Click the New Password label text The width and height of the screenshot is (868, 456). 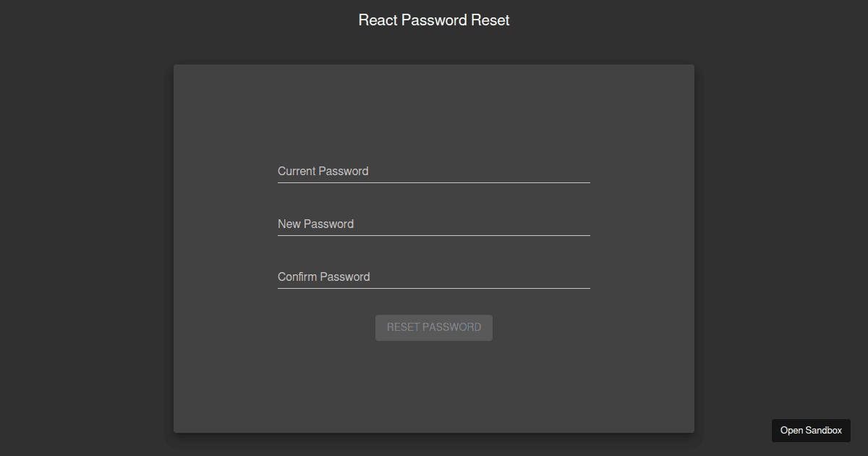click(x=315, y=224)
